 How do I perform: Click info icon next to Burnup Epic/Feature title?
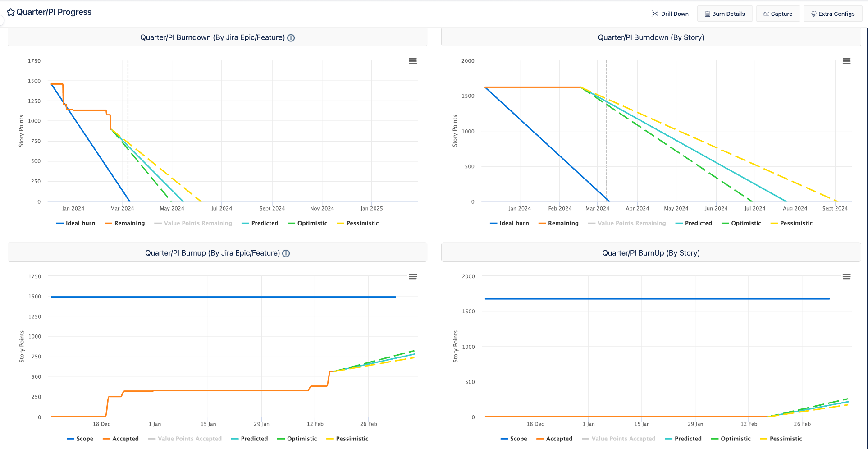286,253
